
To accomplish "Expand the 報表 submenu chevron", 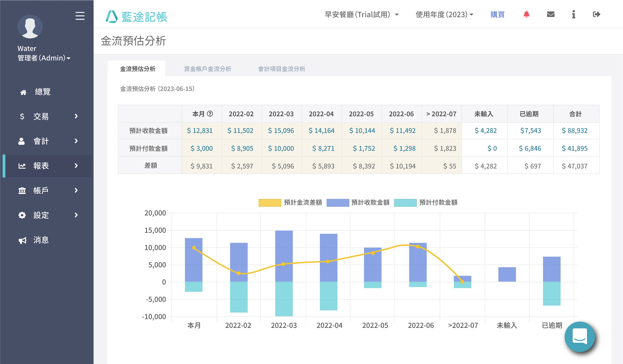I will (x=76, y=166).
